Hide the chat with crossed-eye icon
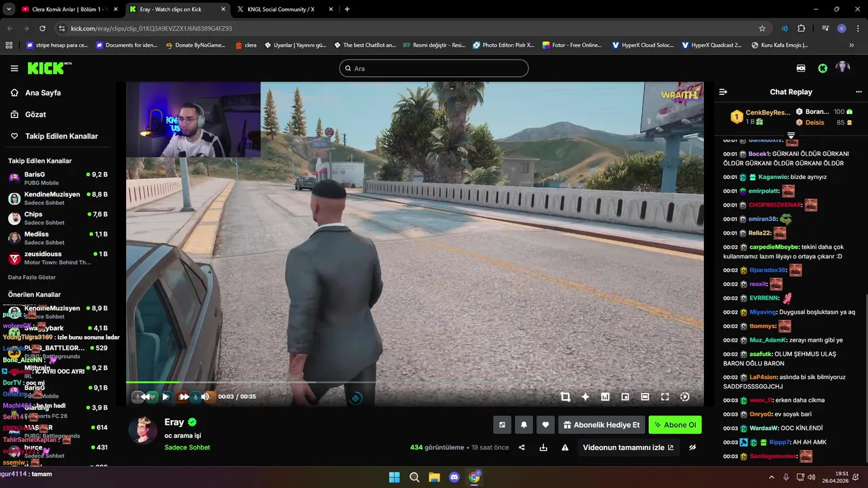Image resolution: width=868 pixels, height=488 pixels. [x=692, y=447]
